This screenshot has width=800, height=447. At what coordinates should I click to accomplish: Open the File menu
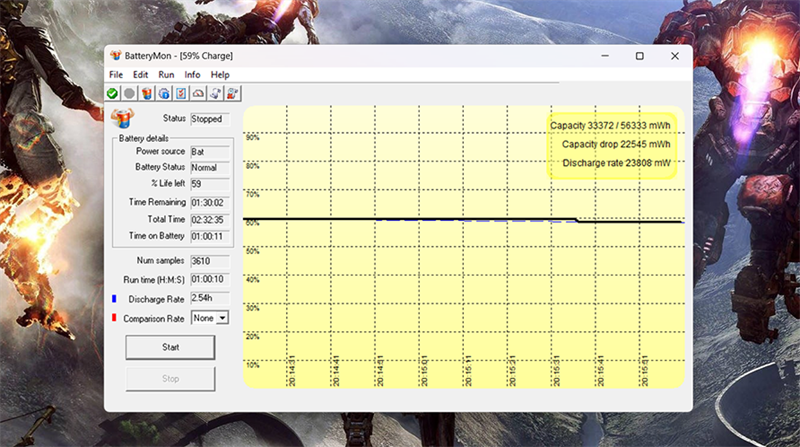click(116, 74)
